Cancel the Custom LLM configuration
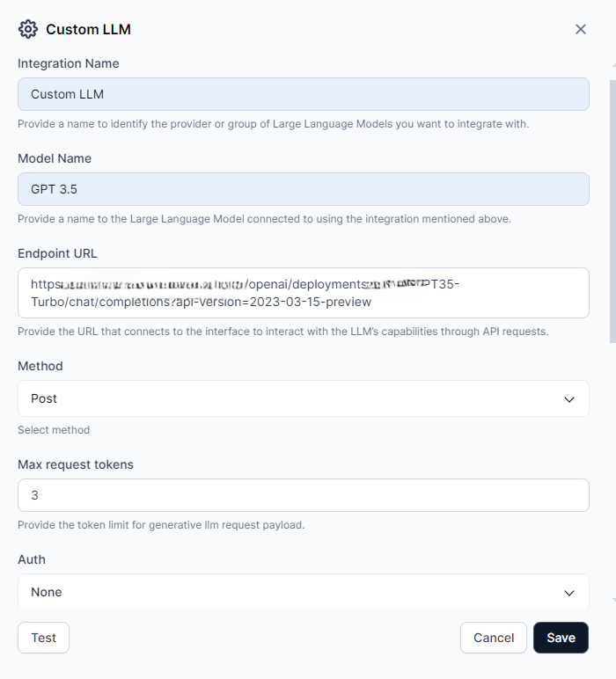This screenshot has height=679, width=616. click(x=494, y=638)
